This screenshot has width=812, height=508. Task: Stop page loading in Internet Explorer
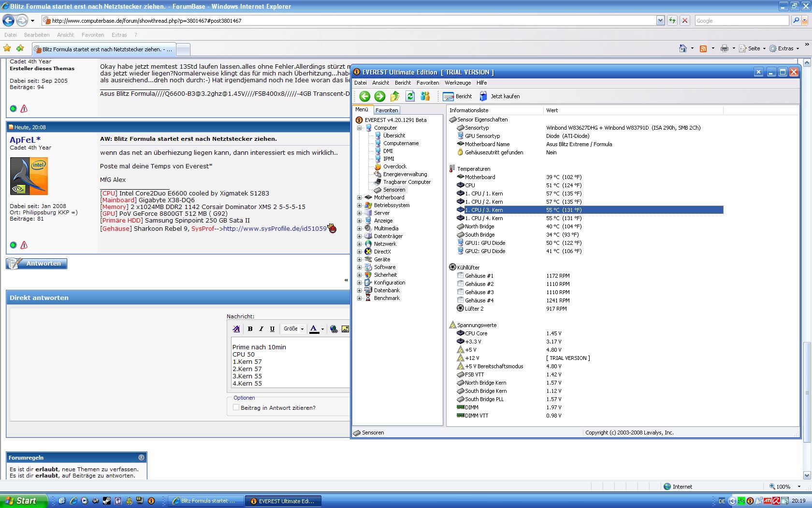684,20
